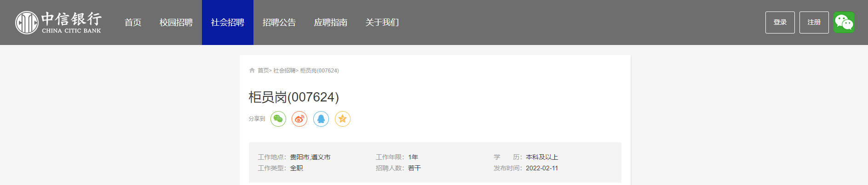Open 招聘公告 in the navigation bar
This screenshot has height=185, width=868.
pos(279,22)
